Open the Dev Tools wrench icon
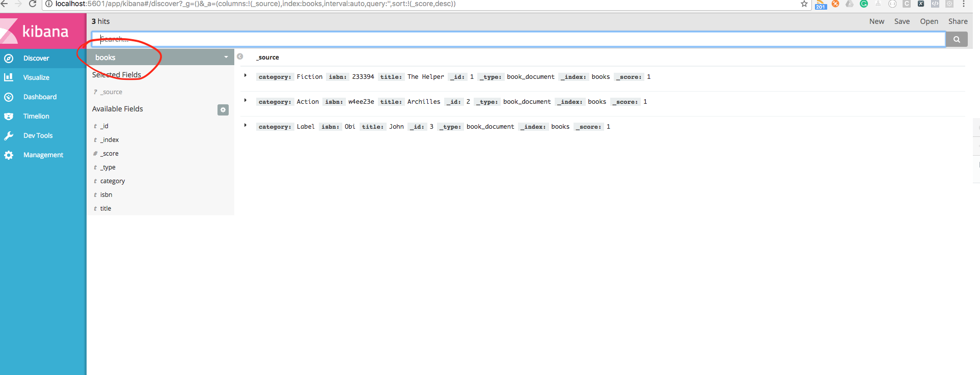Viewport: 980px width, 375px height. pos(9,135)
